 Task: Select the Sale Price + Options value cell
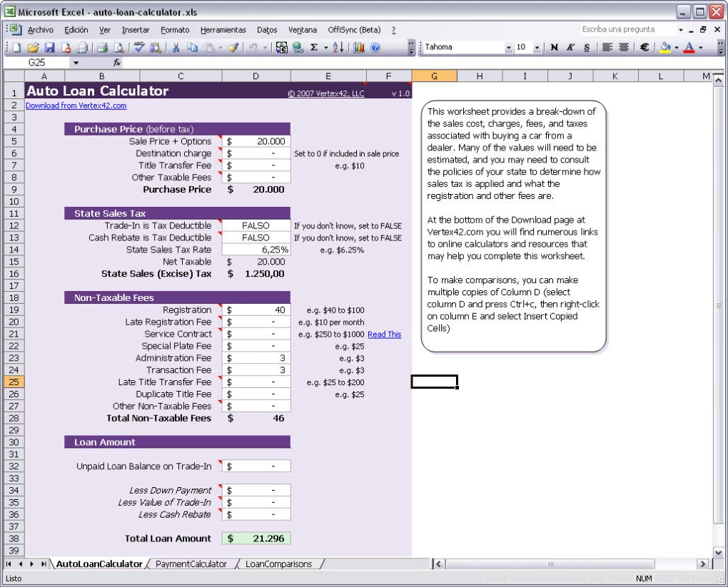point(256,141)
